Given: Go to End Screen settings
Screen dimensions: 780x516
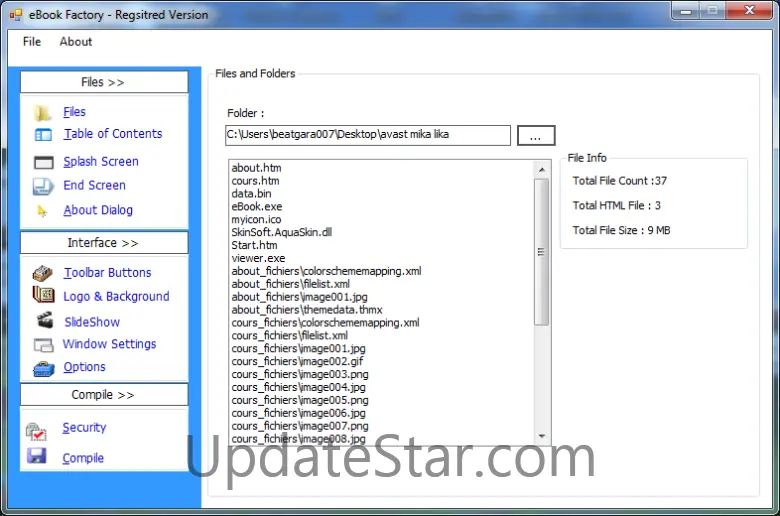Looking at the screenshot, I should click(95, 185).
